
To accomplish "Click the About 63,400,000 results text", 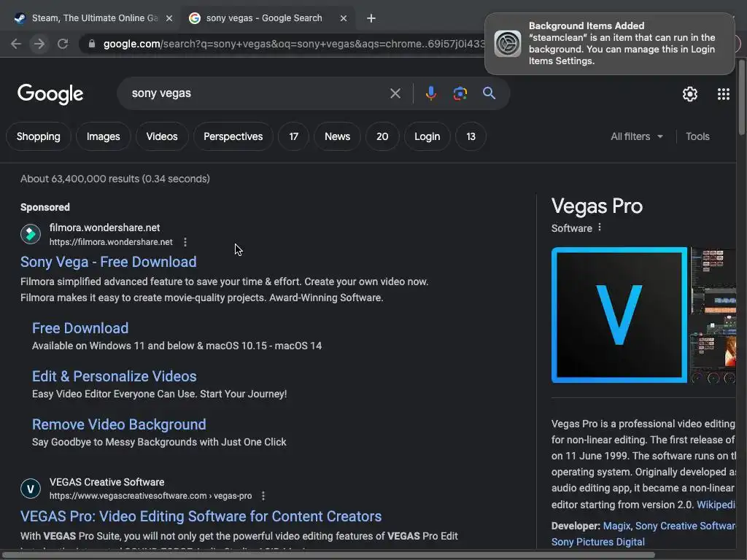I will click(x=115, y=179).
